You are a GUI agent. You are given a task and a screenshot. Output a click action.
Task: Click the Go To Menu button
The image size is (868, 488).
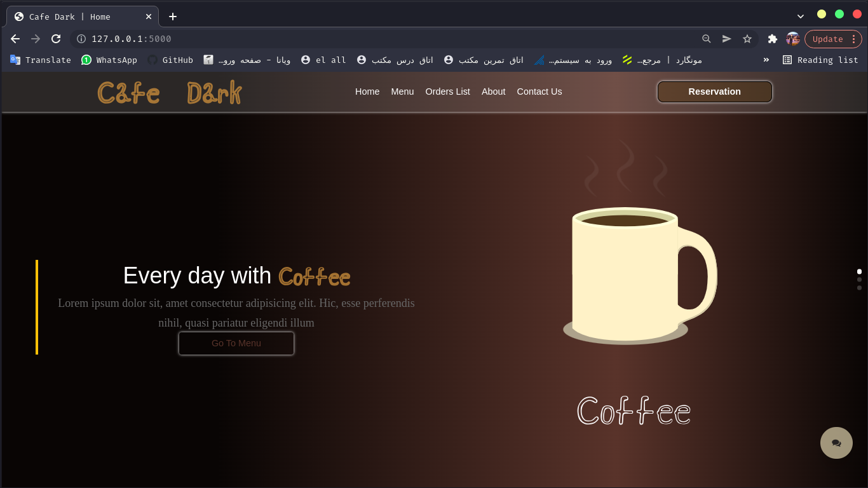(x=236, y=343)
